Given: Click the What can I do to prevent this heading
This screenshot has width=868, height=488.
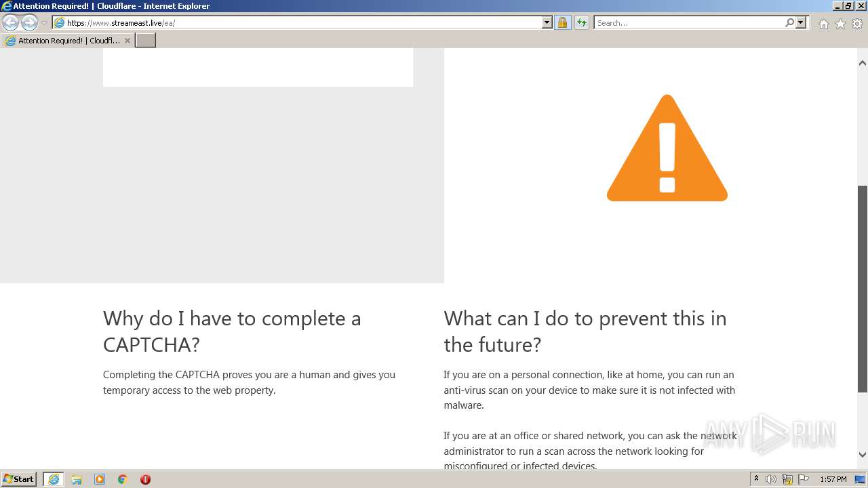Looking at the screenshot, I should coord(585,331).
